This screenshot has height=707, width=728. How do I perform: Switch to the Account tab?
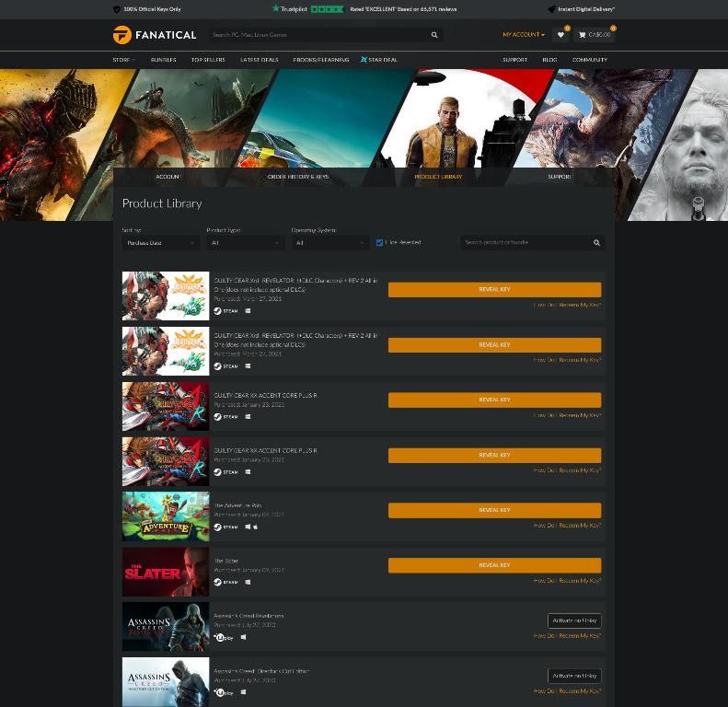click(168, 177)
